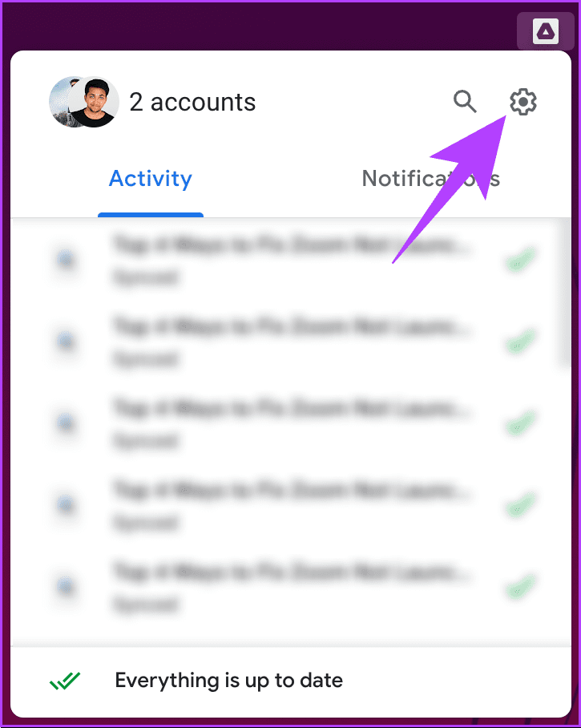Click the "2 accounts" label
Viewport: 581px width, 728px height.
click(192, 102)
